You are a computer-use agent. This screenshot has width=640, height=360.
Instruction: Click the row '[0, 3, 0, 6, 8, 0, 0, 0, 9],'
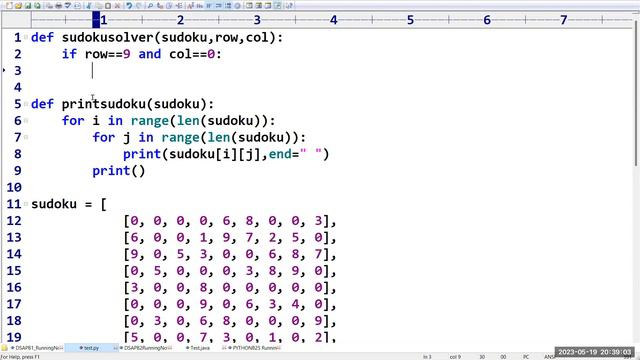tap(230, 320)
